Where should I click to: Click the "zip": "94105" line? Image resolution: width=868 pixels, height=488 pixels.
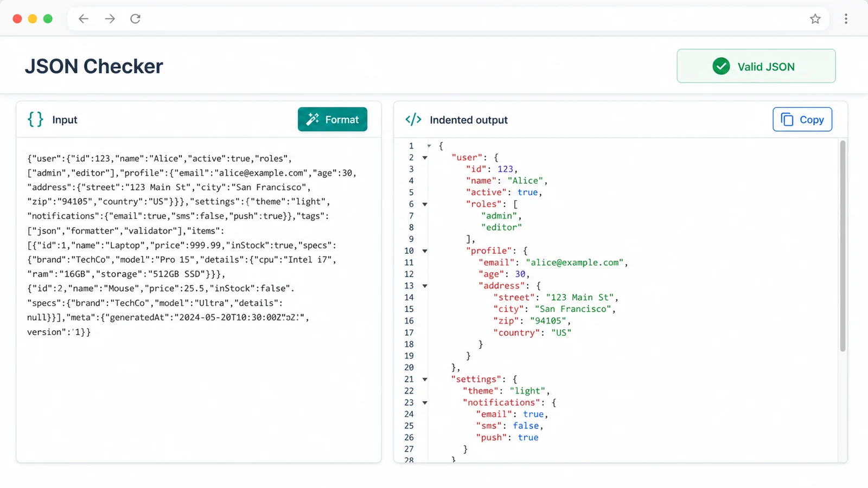point(532,321)
